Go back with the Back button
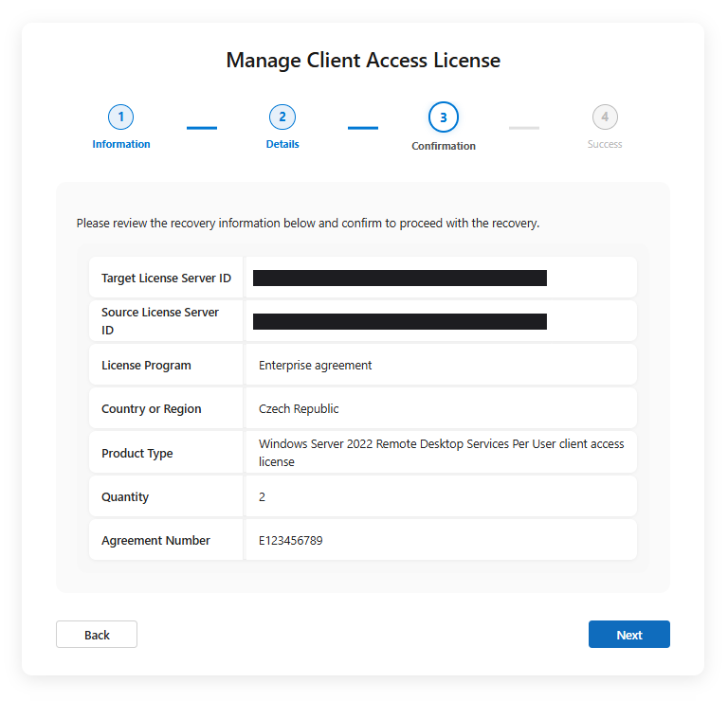The height and width of the screenshot is (701, 728). pos(97,634)
